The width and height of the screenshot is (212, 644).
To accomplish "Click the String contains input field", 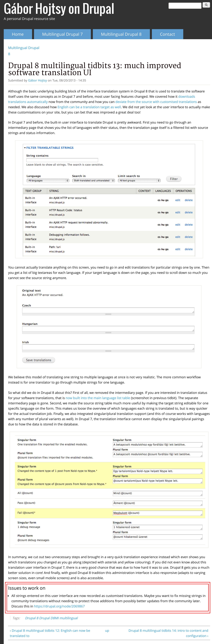I will (x=62, y=160).
